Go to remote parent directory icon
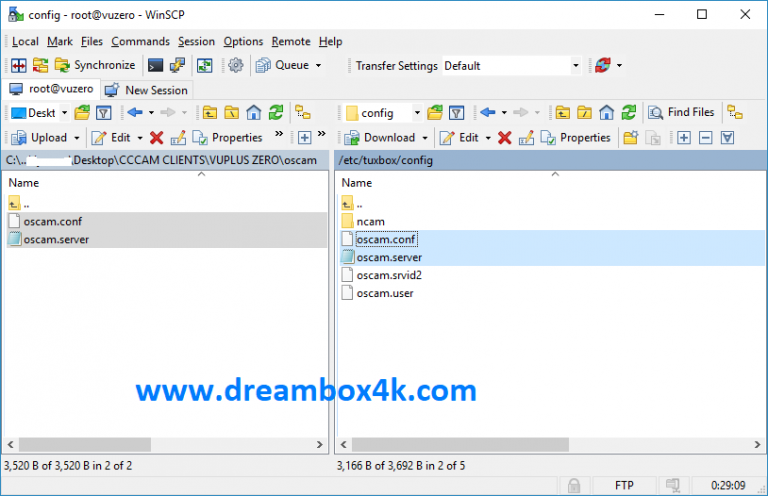This screenshot has width=768, height=496. pyautogui.click(x=562, y=113)
